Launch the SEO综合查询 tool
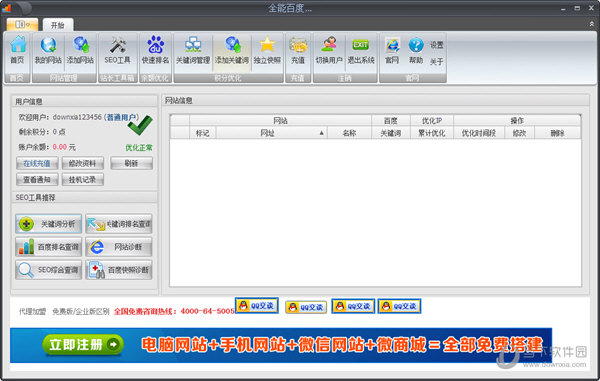Screen dimensions: 600x381 click(49, 270)
